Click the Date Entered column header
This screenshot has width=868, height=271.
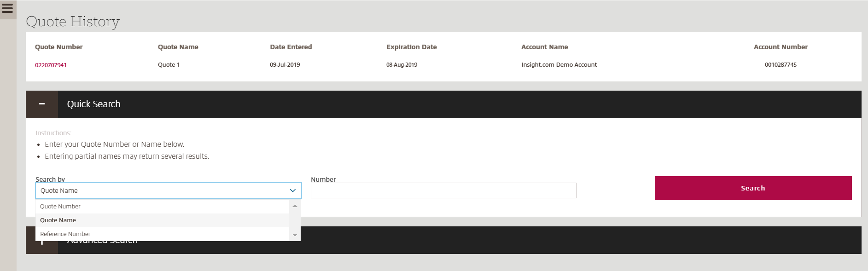[291, 47]
